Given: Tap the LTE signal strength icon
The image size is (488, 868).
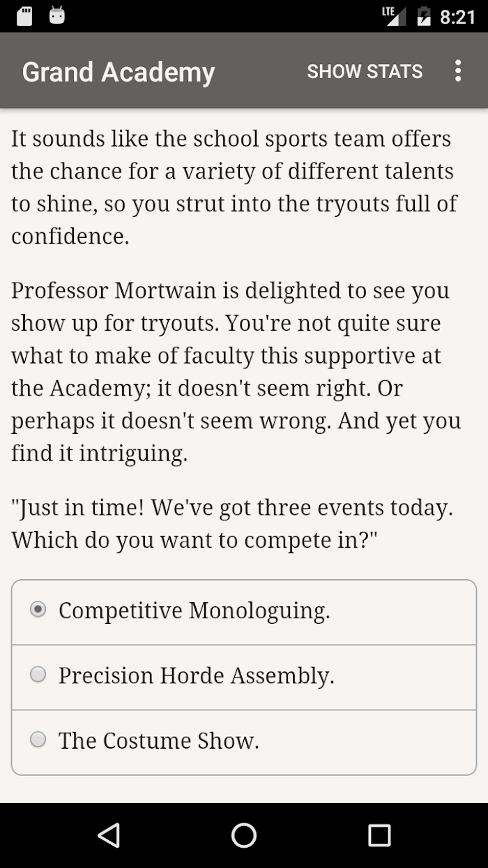Looking at the screenshot, I should (394, 16).
